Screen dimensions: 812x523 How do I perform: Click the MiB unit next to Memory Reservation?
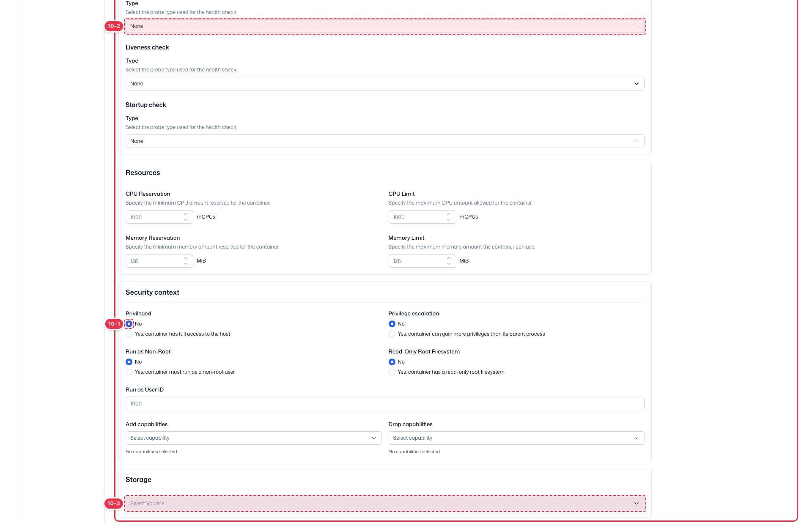(x=201, y=261)
